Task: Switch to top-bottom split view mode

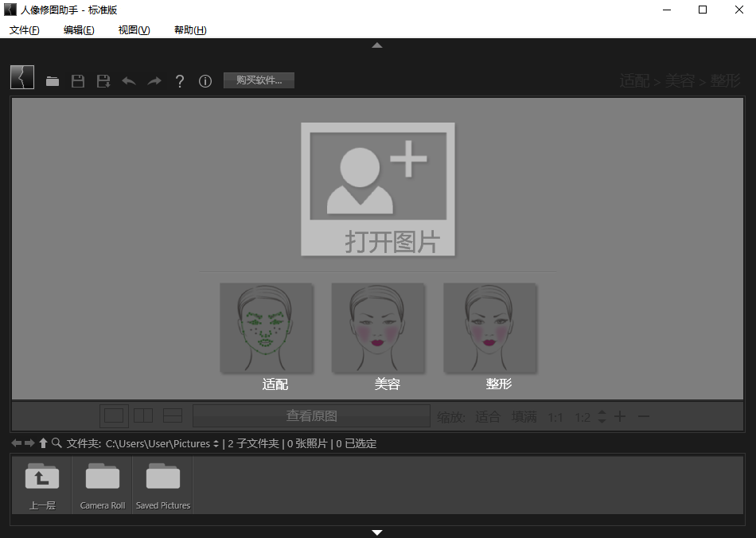Action: pyautogui.click(x=173, y=415)
